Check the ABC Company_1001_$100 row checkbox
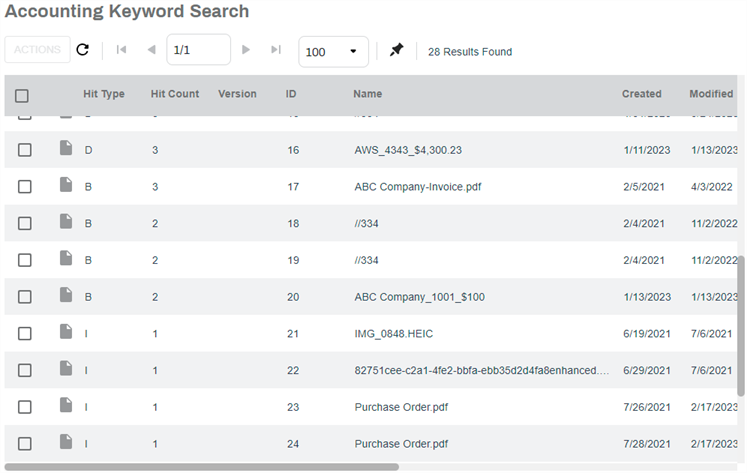The width and height of the screenshot is (747, 473). coord(25,297)
